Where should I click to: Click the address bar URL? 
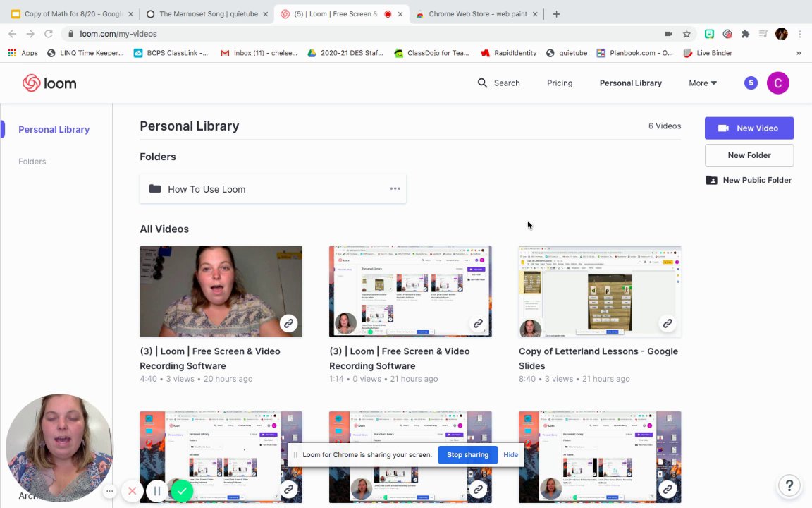point(118,34)
